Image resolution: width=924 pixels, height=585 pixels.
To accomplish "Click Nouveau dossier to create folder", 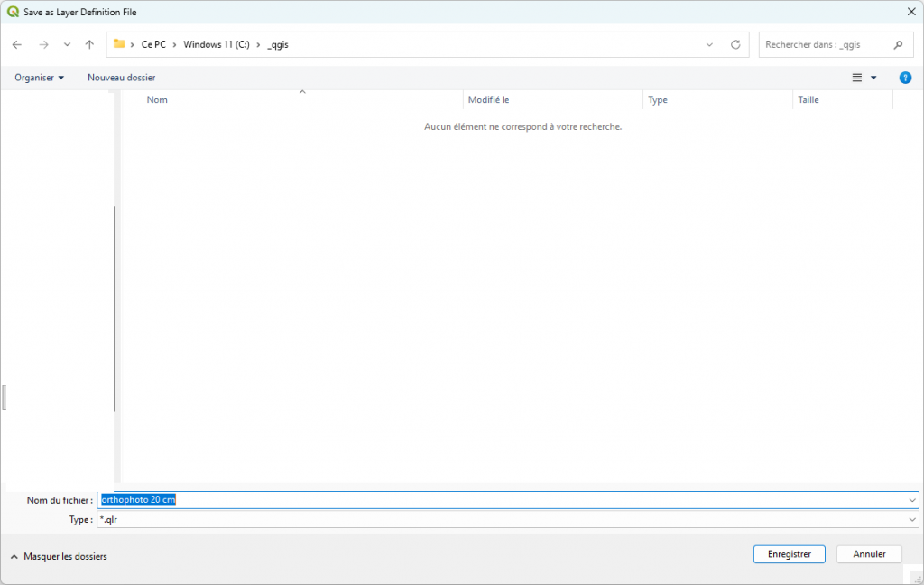I will [x=121, y=78].
